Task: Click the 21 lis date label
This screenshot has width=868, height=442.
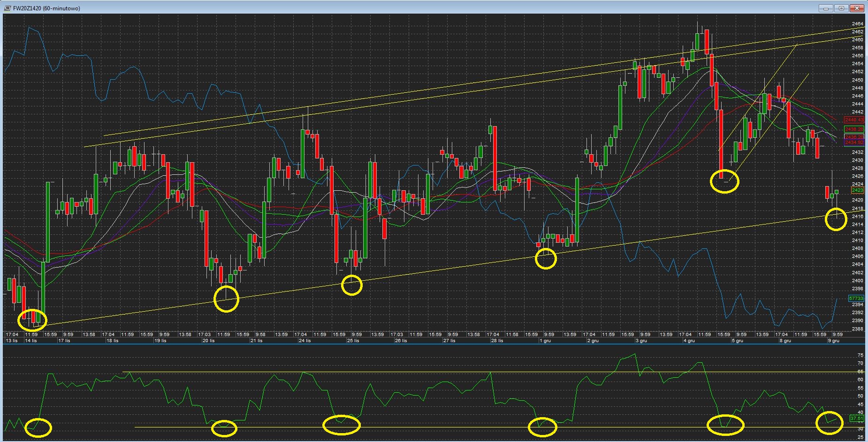Action: coord(256,341)
